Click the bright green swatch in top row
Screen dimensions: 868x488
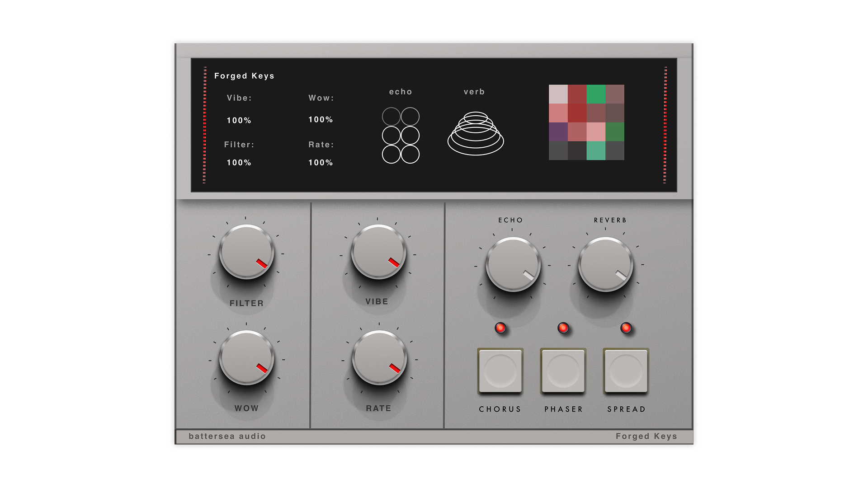(596, 94)
